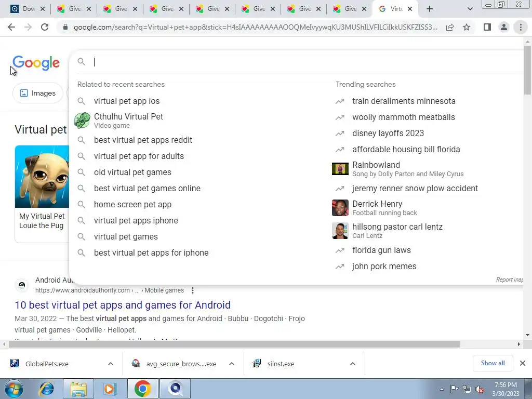Click Show all downloads button
532x399 pixels.
(493, 363)
